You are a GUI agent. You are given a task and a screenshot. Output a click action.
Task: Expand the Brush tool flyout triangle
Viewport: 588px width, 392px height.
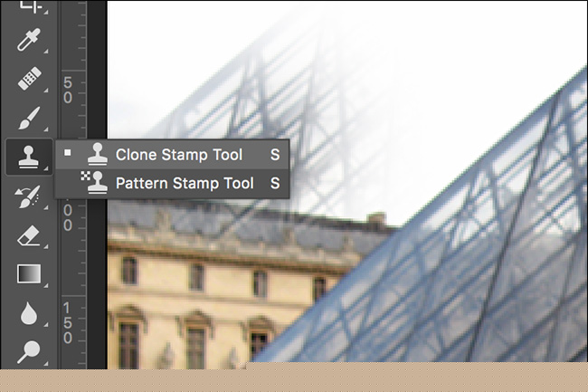(46, 129)
